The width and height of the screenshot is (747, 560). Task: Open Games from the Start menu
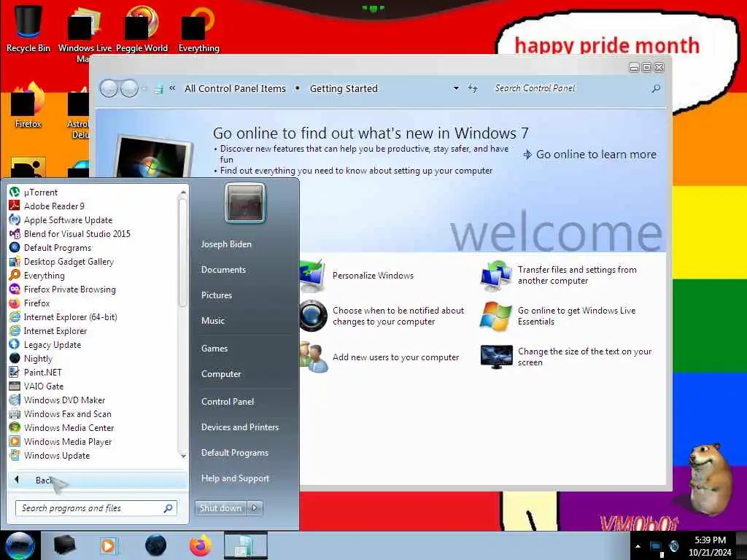[x=214, y=349]
